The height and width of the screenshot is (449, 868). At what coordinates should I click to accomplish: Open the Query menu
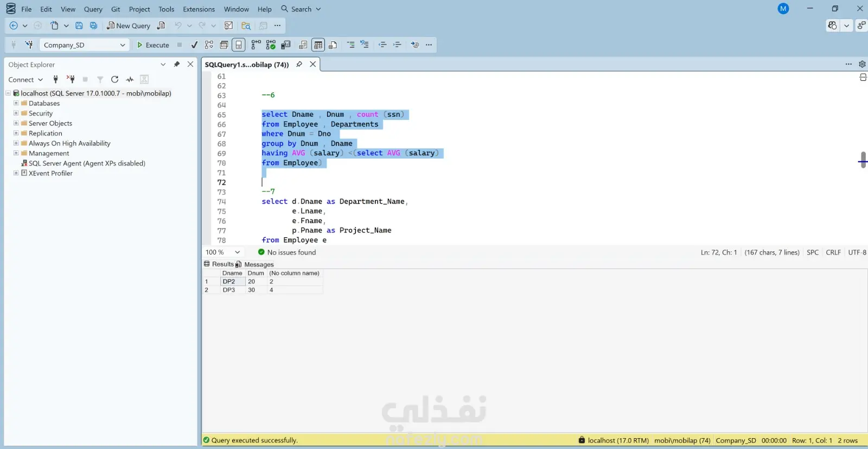tap(93, 9)
